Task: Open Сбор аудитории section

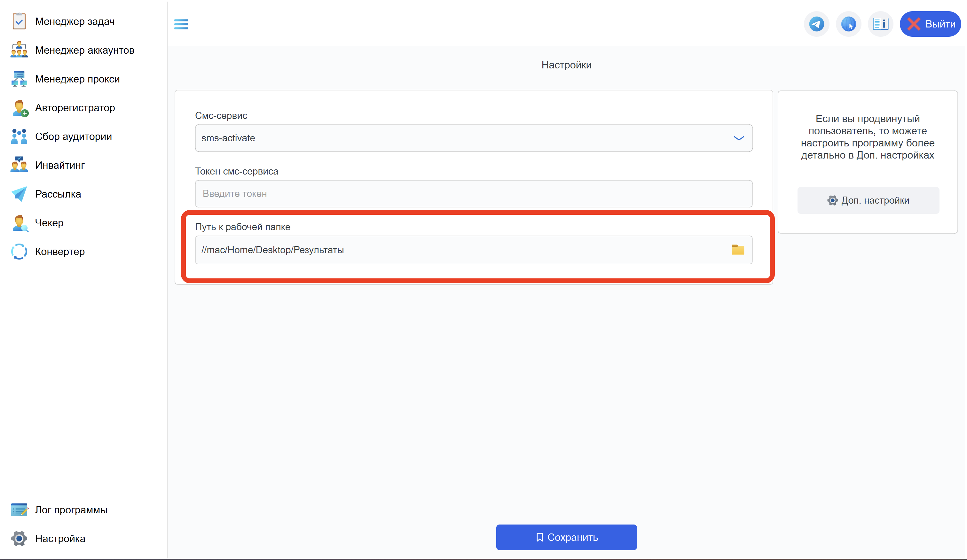Action: tap(73, 136)
